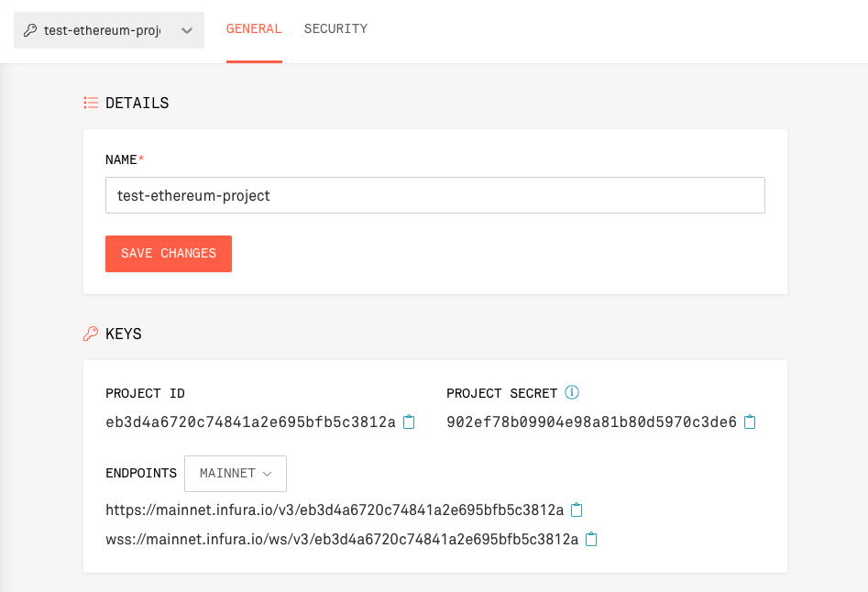
Task: Copy the HTTPS mainnet endpoint URL
Action: pos(577,510)
